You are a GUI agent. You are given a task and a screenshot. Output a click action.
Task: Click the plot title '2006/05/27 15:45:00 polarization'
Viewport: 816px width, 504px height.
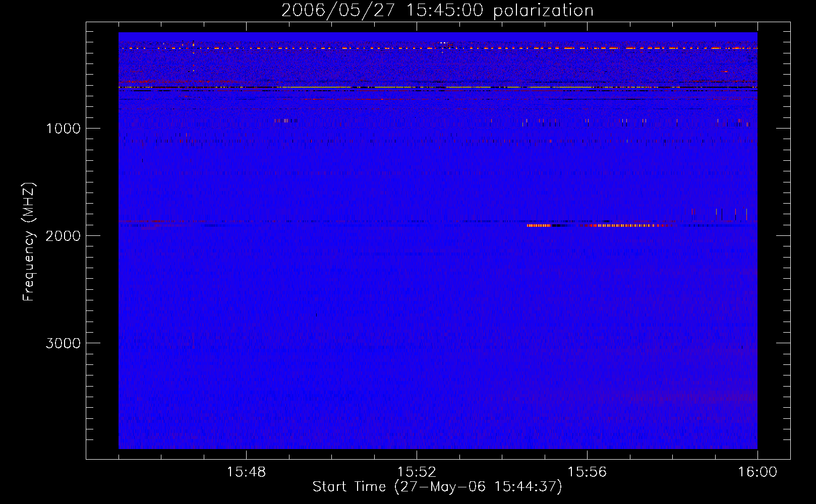pyautogui.click(x=437, y=11)
